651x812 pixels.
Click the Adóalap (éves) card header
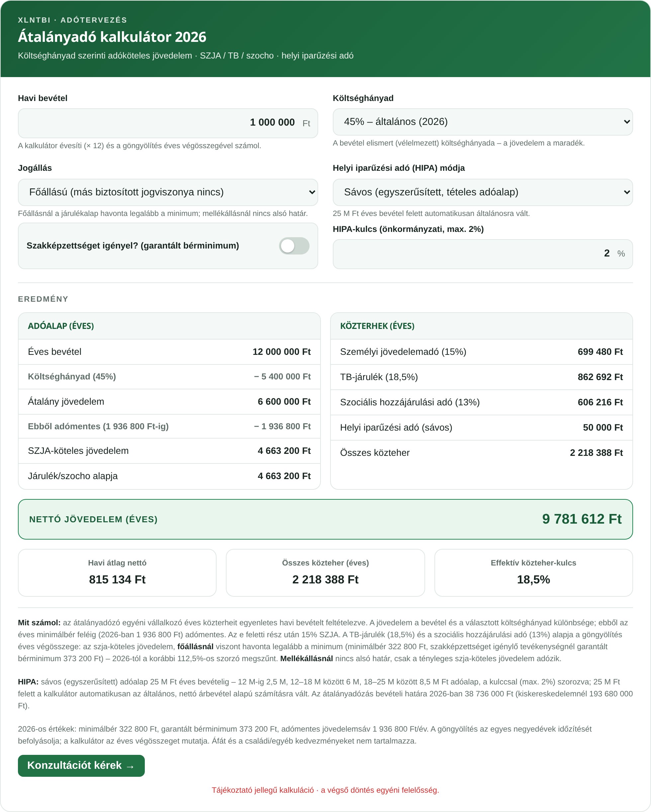point(169,326)
